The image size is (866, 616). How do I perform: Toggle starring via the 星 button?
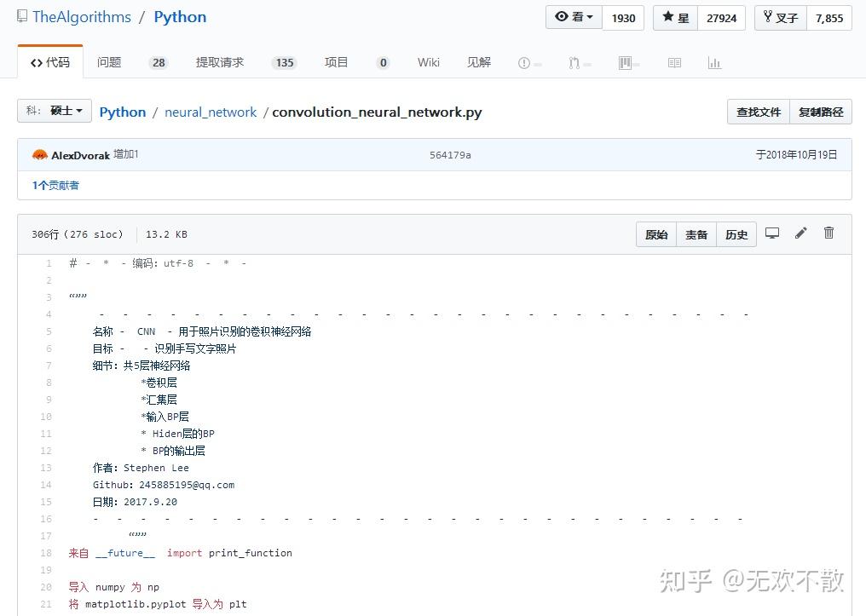tap(674, 17)
